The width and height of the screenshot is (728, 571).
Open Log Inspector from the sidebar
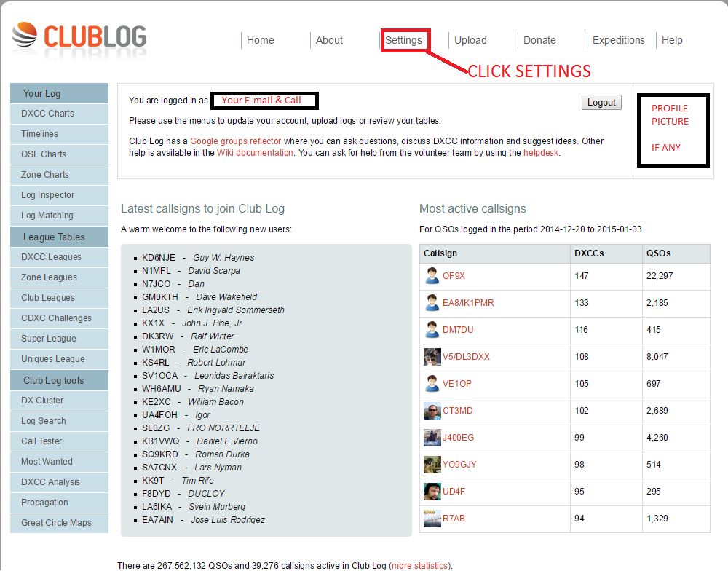(47, 195)
